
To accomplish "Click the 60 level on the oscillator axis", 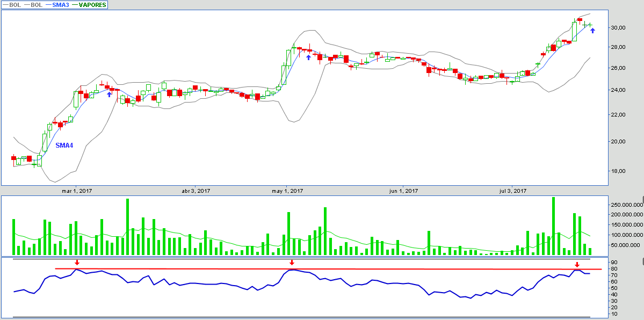I will pyautogui.click(x=615, y=282).
